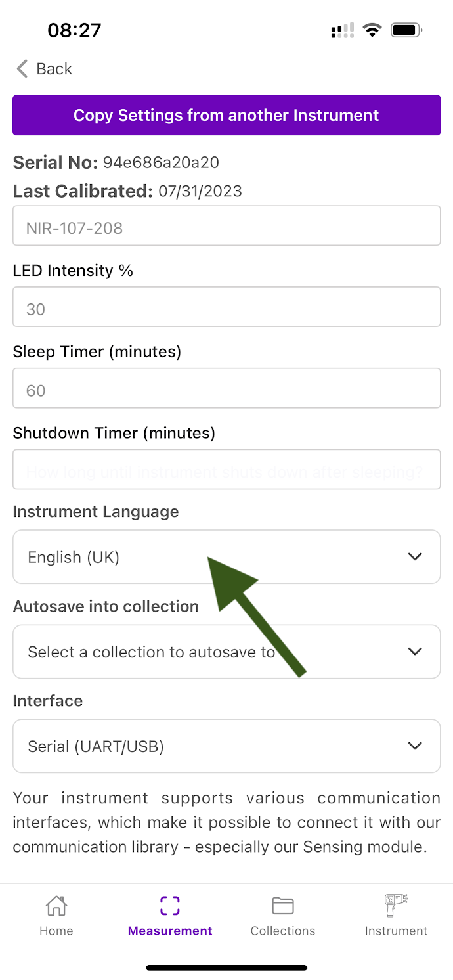Switch to the Instrument tab label
The height and width of the screenshot is (980, 453).
[396, 931]
